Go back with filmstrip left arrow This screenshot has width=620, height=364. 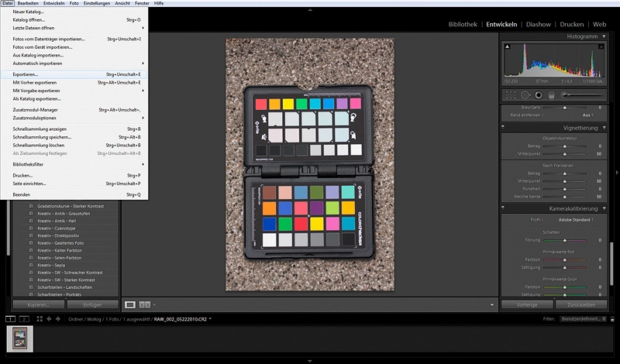point(49,319)
